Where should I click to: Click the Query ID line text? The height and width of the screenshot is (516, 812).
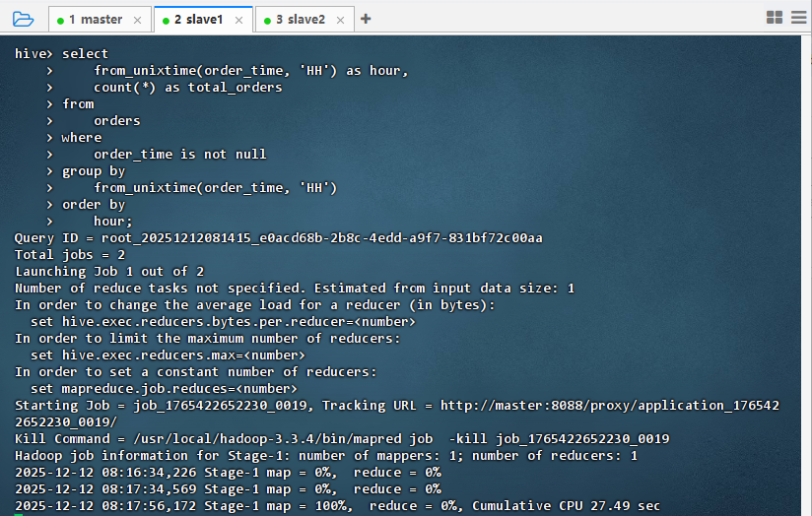click(279, 238)
